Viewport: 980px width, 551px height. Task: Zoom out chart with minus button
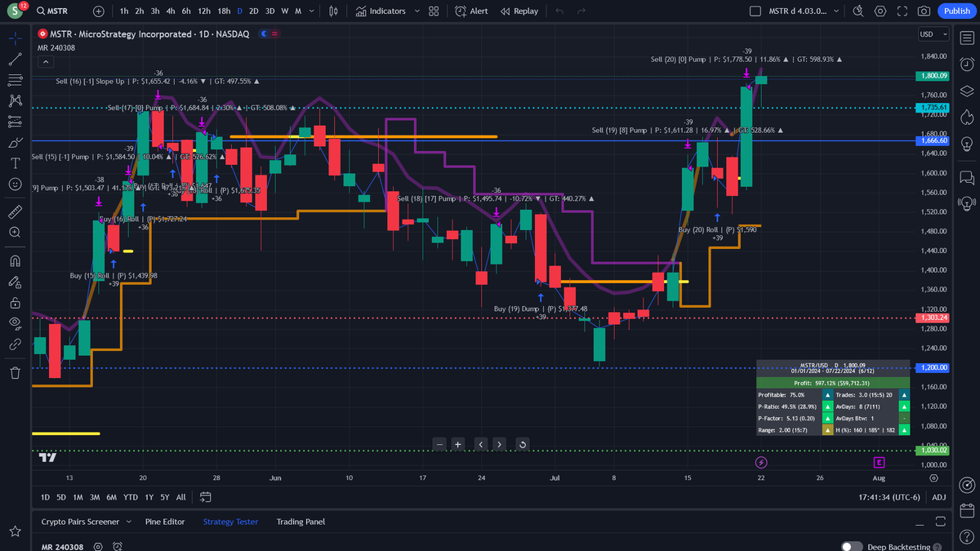[440, 444]
